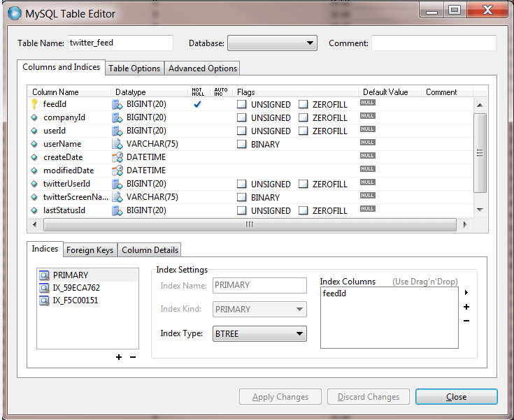Image resolution: width=514 pixels, height=420 pixels.
Task: Click the datetime icon in the modifiedDate row
Action: pos(117,171)
